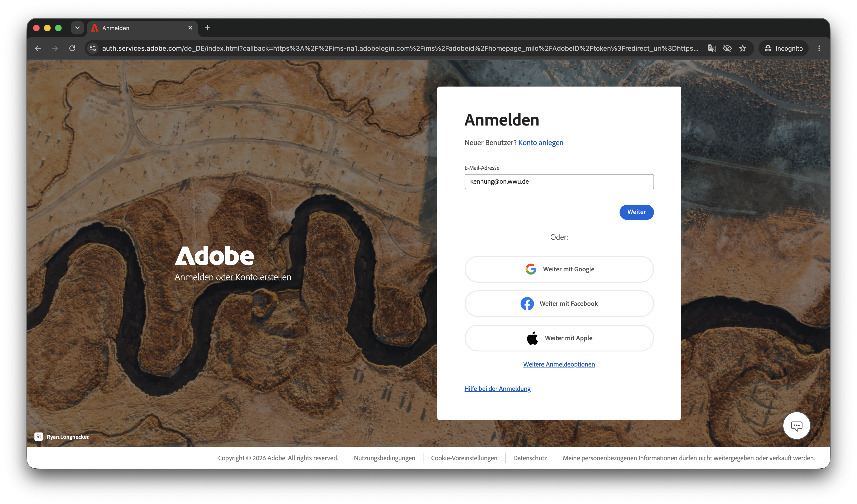Click the browser forward arrow
This screenshot has height=504, width=857.
[55, 48]
